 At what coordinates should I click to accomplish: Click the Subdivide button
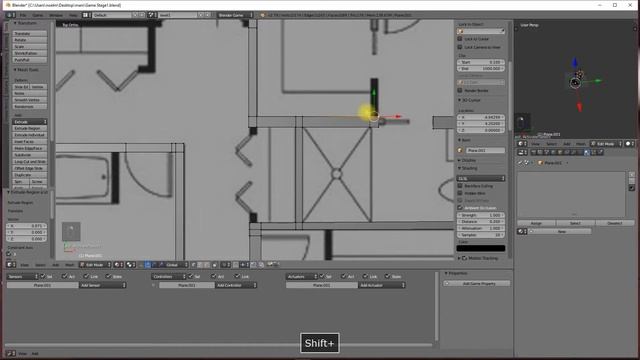(29, 155)
